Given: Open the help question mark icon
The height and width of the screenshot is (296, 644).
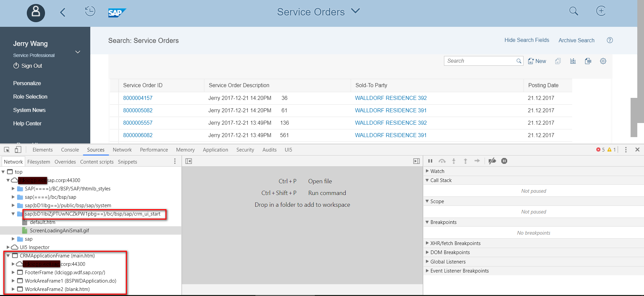Looking at the screenshot, I should [x=610, y=40].
